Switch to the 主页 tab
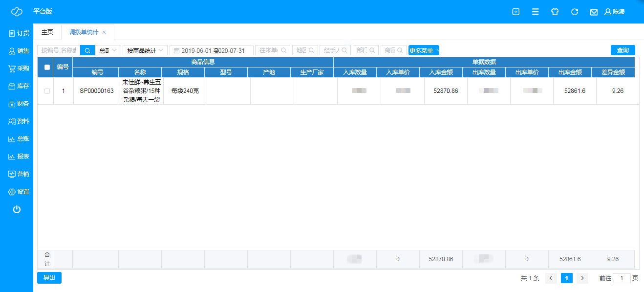Viewport: 644px width, 292px height. [47, 32]
